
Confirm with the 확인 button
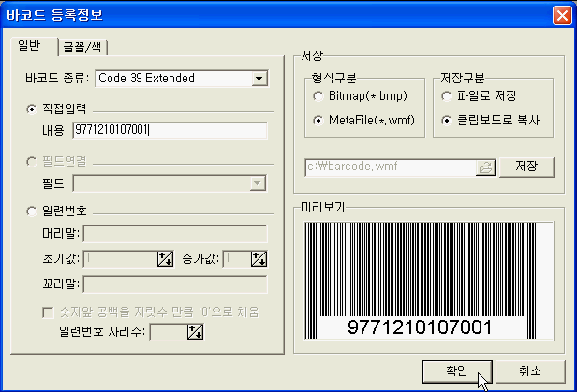457,371
